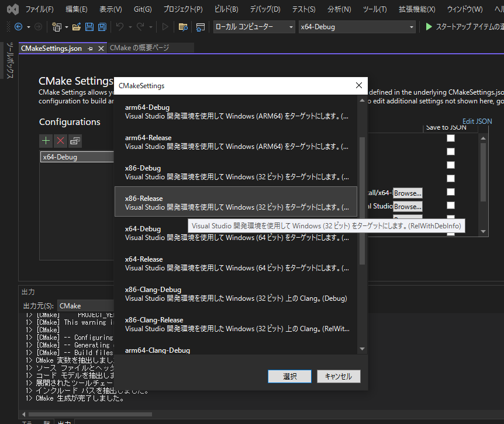
Task: Select x86-Clang-Debug in the dialog list
Action: tap(236, 294)
